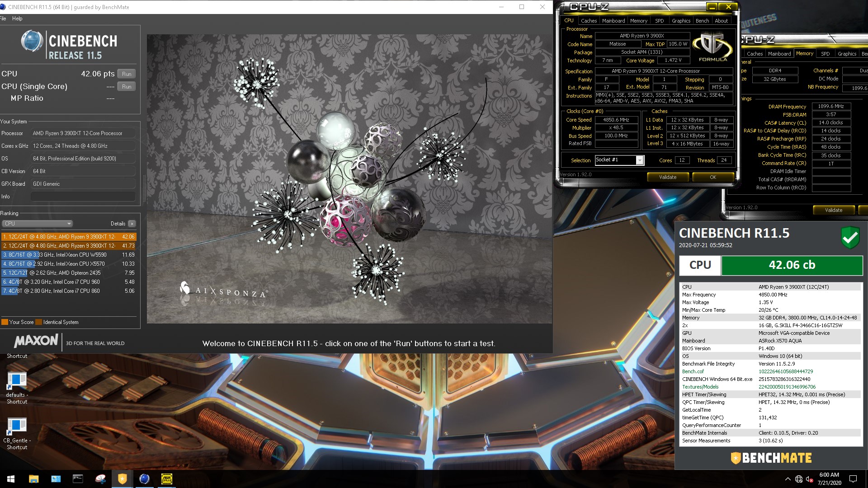Click the DRAM Frequency 1899.6 MHz value

[831, 107]
